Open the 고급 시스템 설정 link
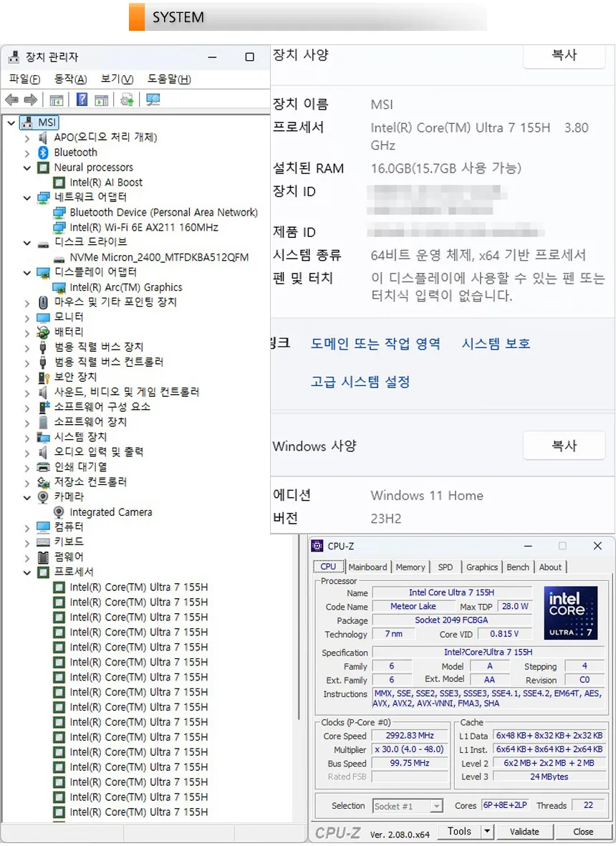The width and height of the screenshot is (616, 846). pyautogui.click(x=360, y=382)
